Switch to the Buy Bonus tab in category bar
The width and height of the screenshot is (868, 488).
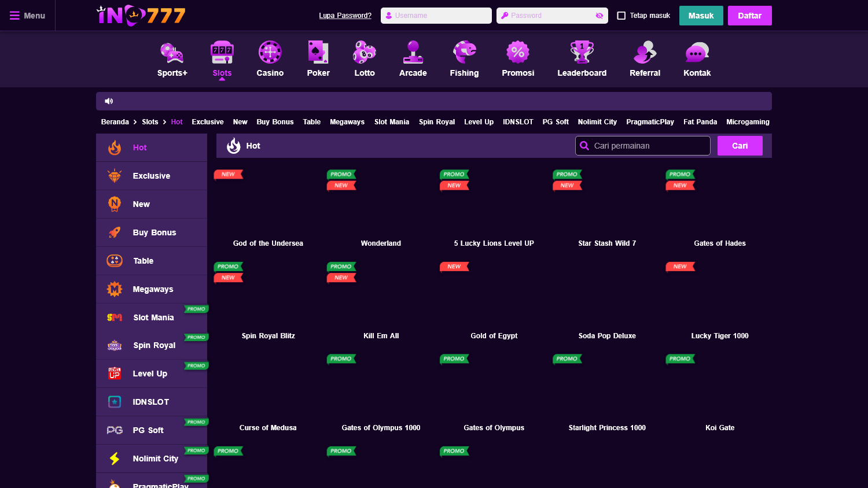(275, 122)
